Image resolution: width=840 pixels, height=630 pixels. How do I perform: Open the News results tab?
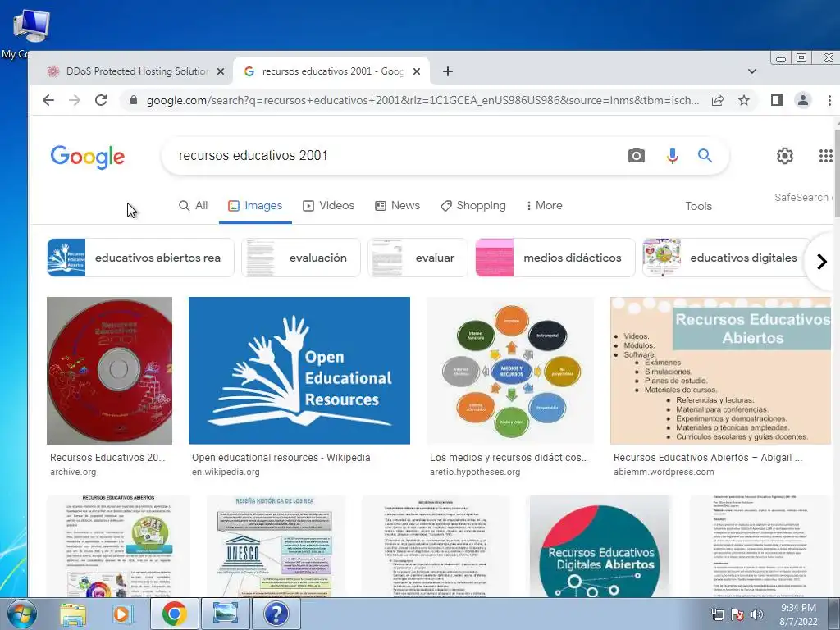[397, 206]
